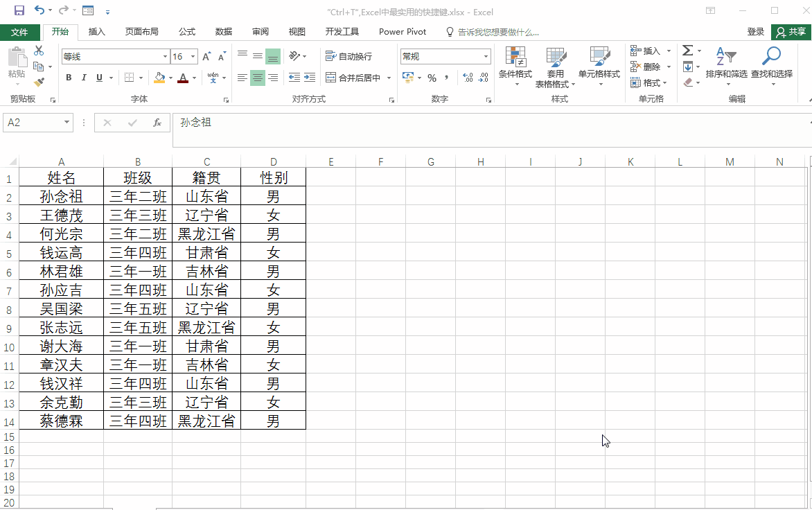The image size is (812, 510).
Task: Toggle Wrap Text (自动换行)
Action: pos(349,56)
